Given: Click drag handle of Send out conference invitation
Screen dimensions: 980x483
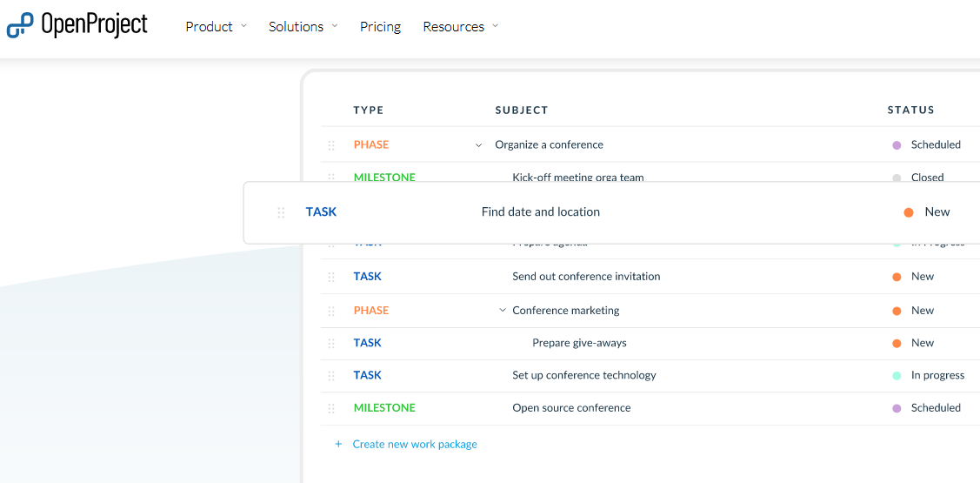Looking at the screenshot, I should (331, 277).
